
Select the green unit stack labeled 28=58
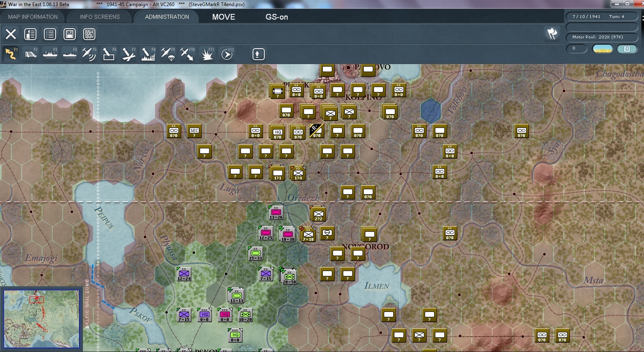click(289, 276)
